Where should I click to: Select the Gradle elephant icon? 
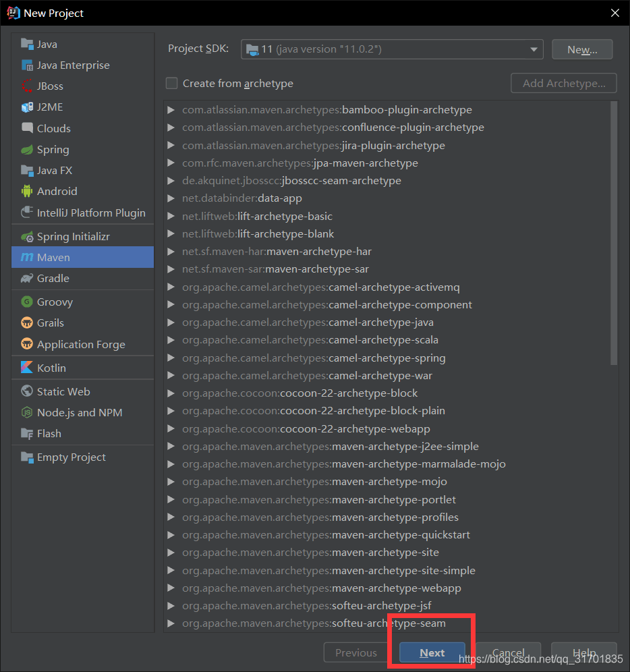[27, 279]
